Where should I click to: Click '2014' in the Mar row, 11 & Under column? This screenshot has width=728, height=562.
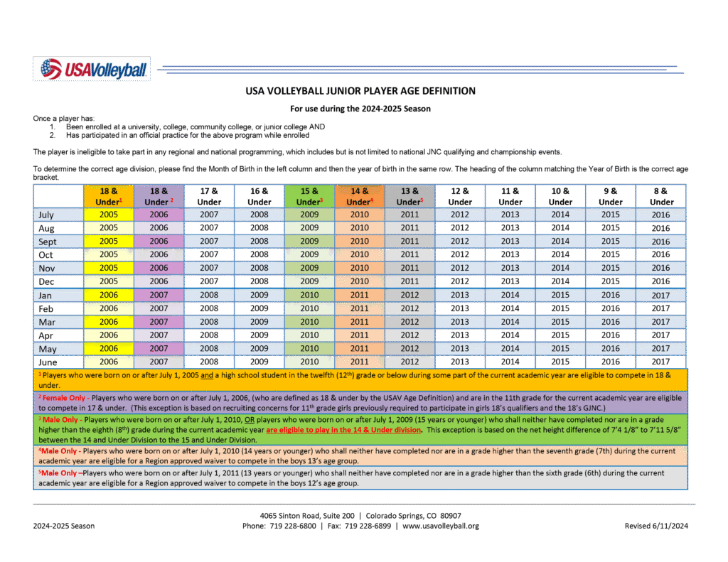click(510, 322)
